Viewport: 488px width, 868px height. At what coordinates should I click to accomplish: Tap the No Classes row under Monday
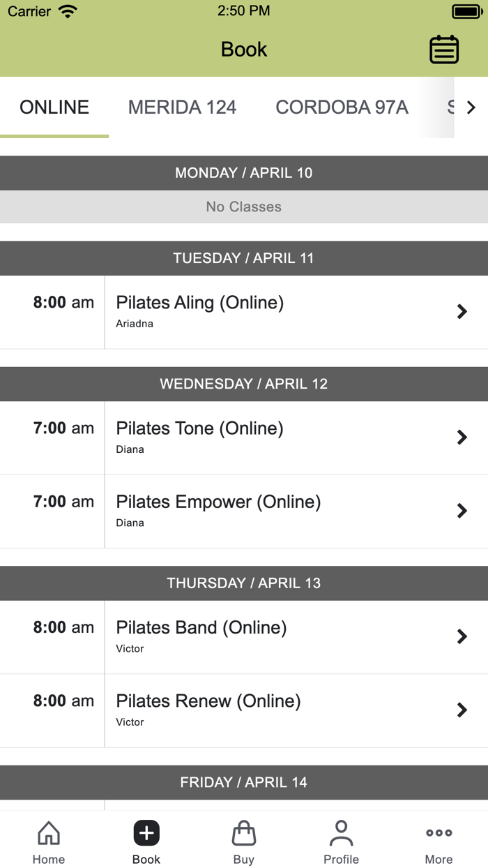pyautogui.click(x=244, y=207)
